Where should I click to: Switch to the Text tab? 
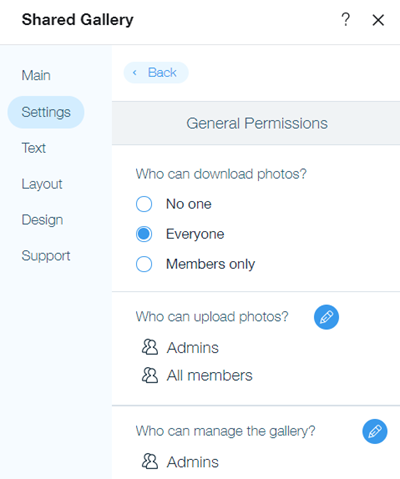[x=34, y=148]
